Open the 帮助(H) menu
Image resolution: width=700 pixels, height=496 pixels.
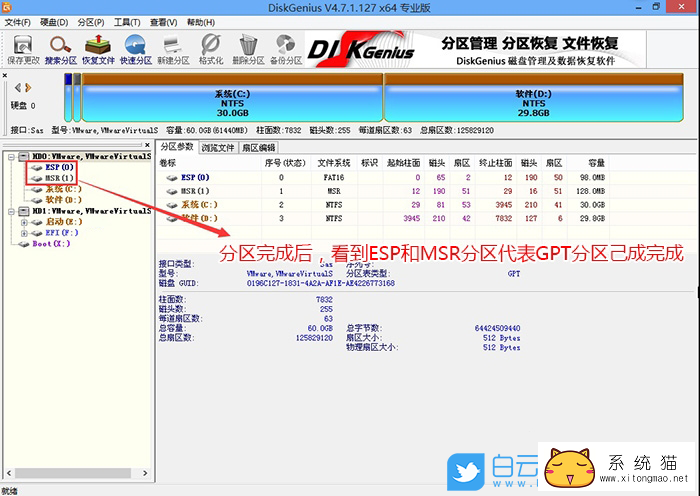point(200,22)
